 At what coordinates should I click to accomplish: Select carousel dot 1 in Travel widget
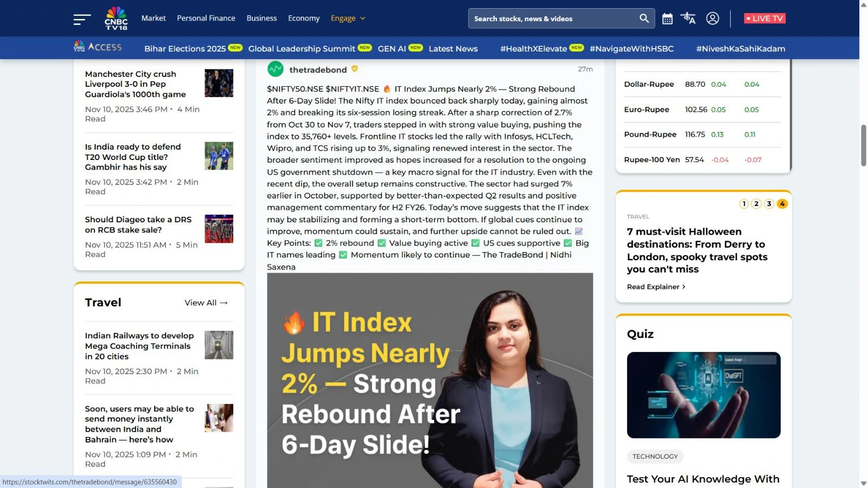pos(743,204)
